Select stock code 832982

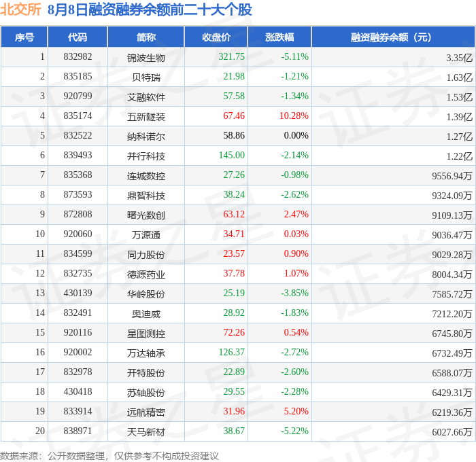coord(78,56)
